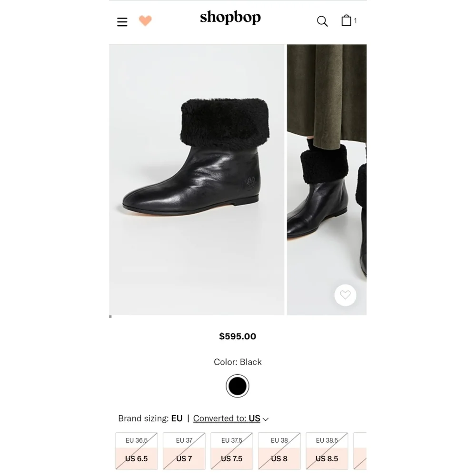Viewport: 476px width, 476px height.
Task: Open the search magnifier icon
Action: 322,21
